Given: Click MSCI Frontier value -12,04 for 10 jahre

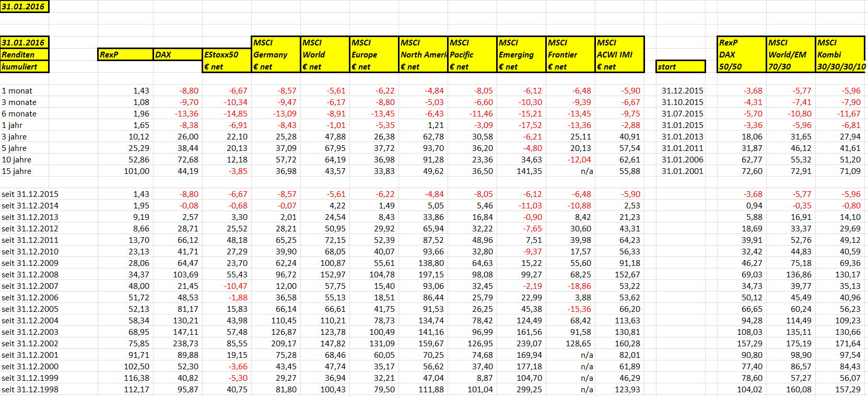Looking at the screenshot, I should pos(579,160).
